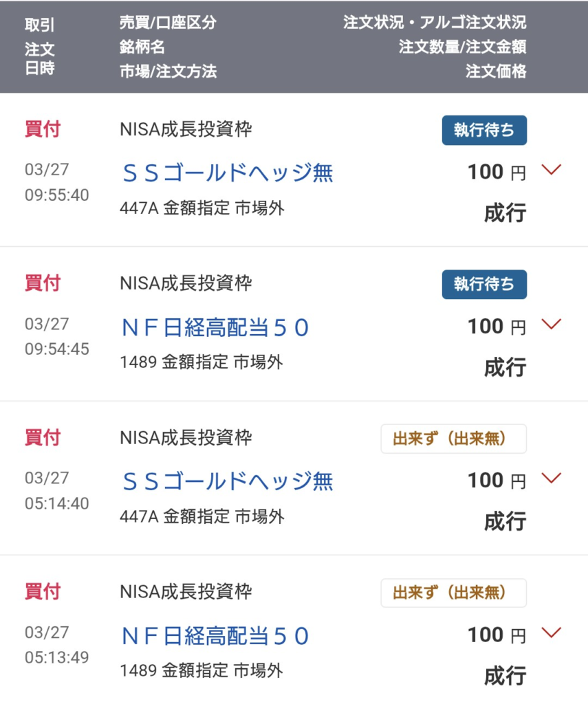The width and height of the screenshot is (588, 704).
Task: Click NF日経高配当50 link ordered at 05:13:49
Action: 215,636
